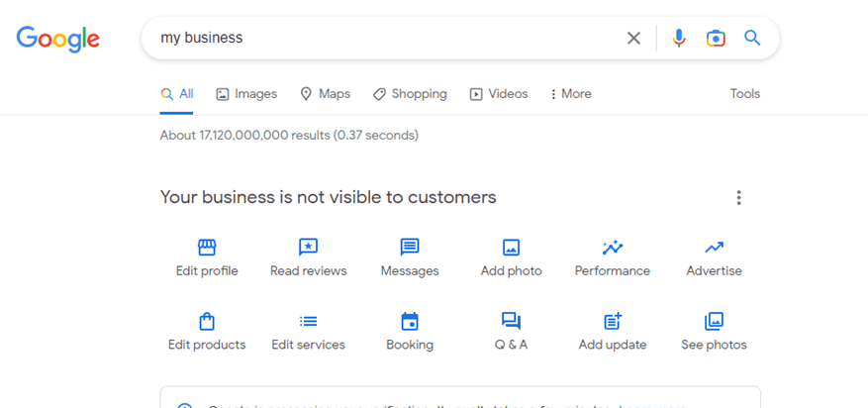Click the Add update post icon

(613, 321)
